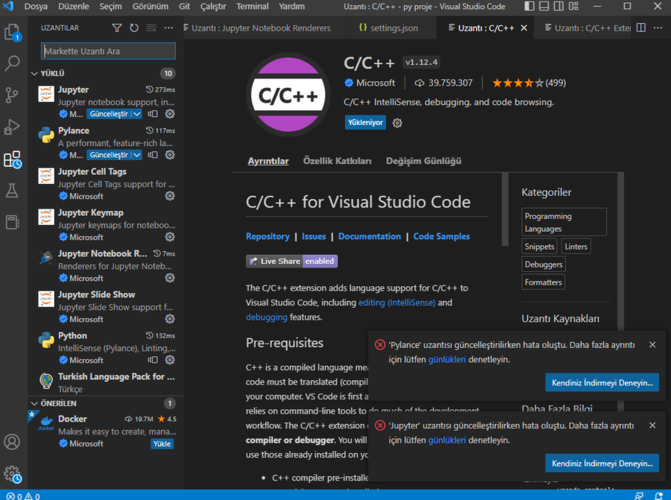Open the Testing flask view
The height and width of the screenshot is (500, 671).
tap(12, 190)
